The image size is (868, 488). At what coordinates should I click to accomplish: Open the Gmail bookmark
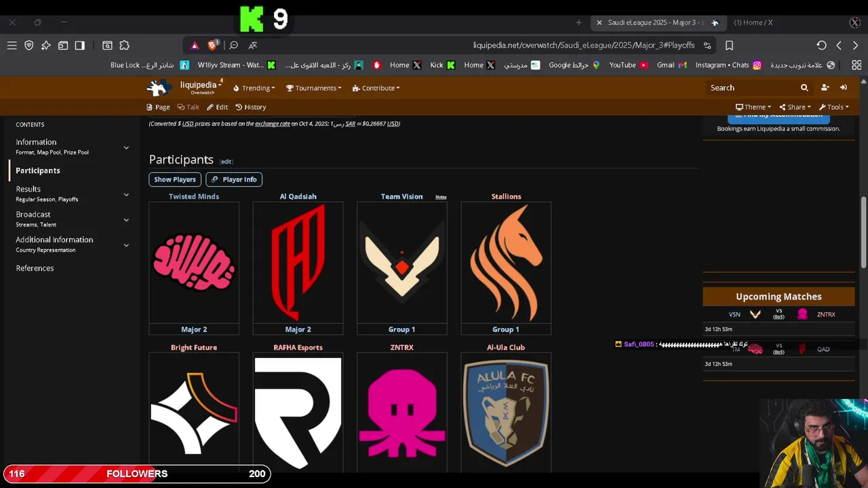click(x=671, y=65)
